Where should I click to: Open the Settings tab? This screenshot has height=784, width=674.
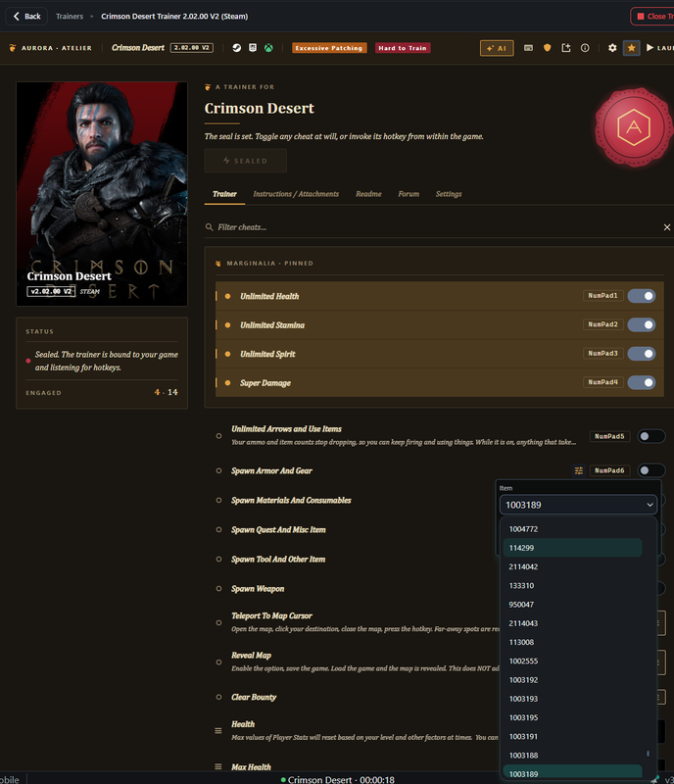[x=449, y=194]
